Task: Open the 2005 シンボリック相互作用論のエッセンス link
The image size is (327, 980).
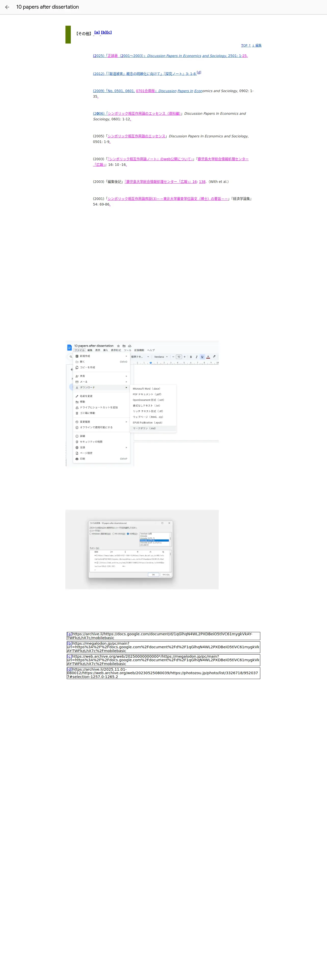Action: pyautogui.click(x=136, y=136)
